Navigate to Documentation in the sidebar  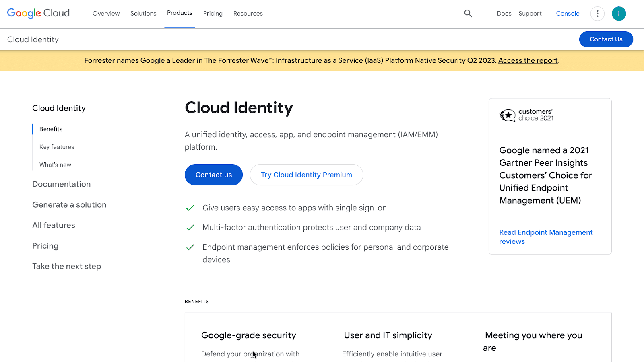pyautogui.click(x=61, y=184)
